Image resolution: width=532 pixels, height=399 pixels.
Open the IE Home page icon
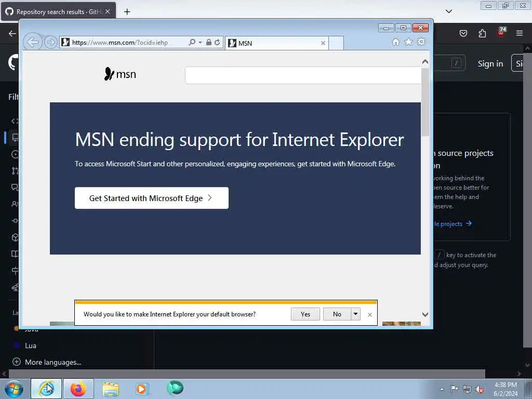[x=395, y=42]
